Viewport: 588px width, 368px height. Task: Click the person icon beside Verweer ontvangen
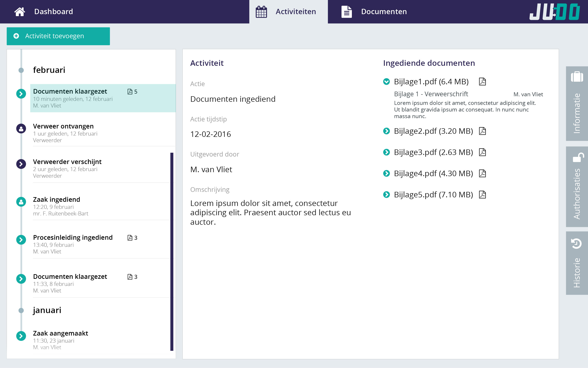click(21, 128)
